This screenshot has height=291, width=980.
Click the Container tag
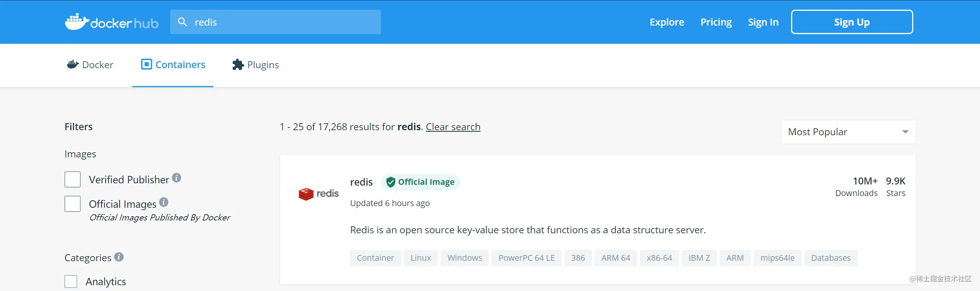pos(375,258)
